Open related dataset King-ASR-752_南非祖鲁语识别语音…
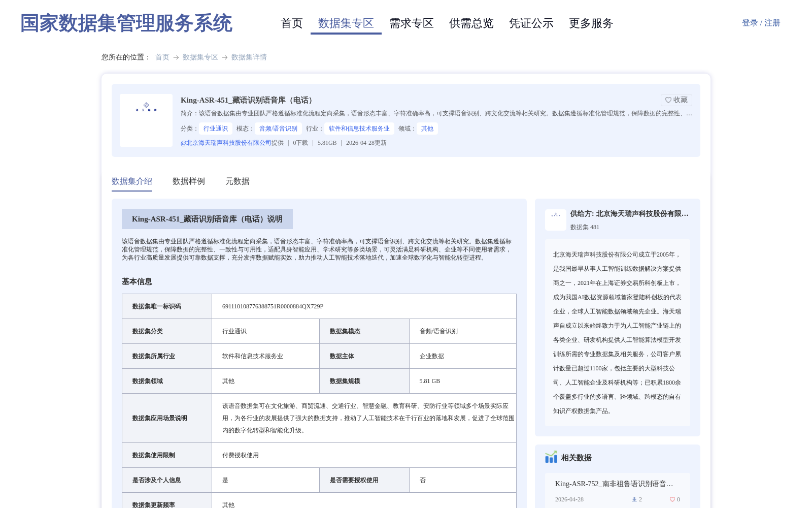This screenshot has width=812, height=508. tap(614, 484)
